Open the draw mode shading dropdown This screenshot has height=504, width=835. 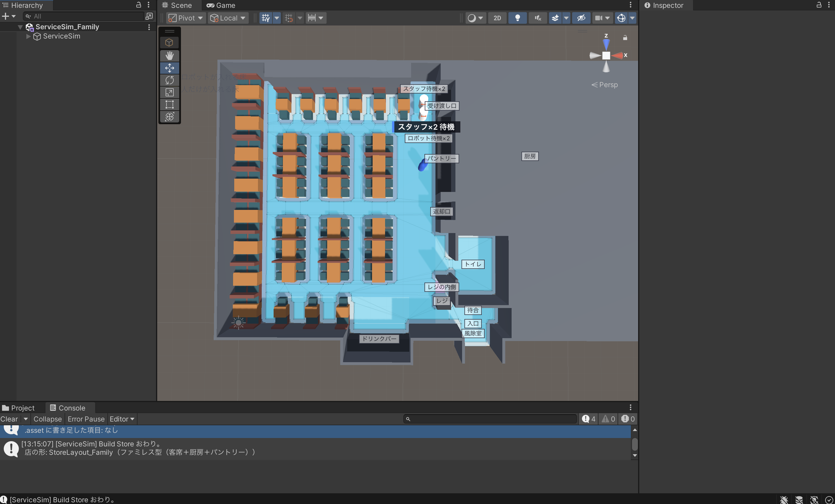[475, 18]
